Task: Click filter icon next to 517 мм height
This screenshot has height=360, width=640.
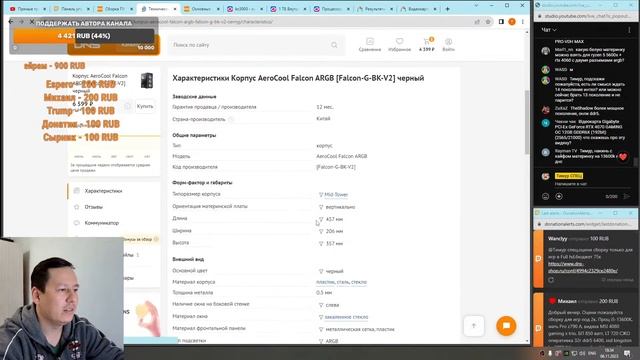Action: pos(321,244)
